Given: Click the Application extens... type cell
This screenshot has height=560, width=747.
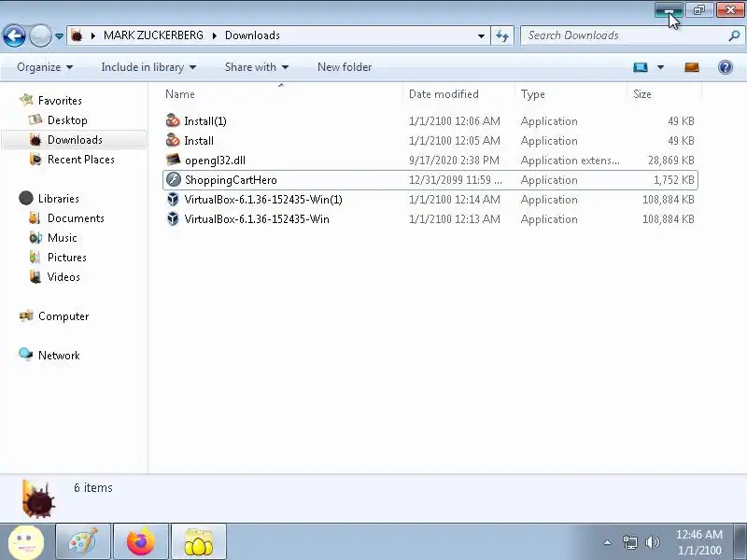Looking at the screenshot, I should tap(571, 161).
